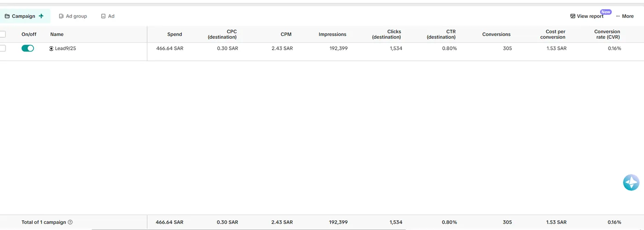The height and width of the screenshot is (230, 644).
Task: Sort by the Spend column header
Action: click(175, 34)
